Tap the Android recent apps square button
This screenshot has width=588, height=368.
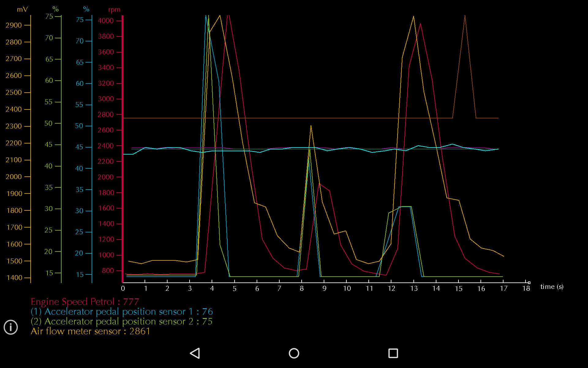(x=393, y=353)
